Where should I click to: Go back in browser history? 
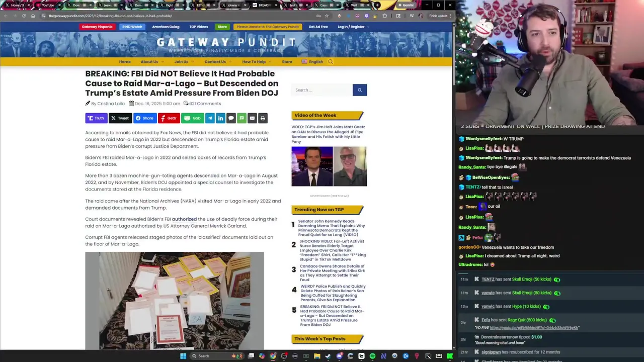[x=6, y=16]
